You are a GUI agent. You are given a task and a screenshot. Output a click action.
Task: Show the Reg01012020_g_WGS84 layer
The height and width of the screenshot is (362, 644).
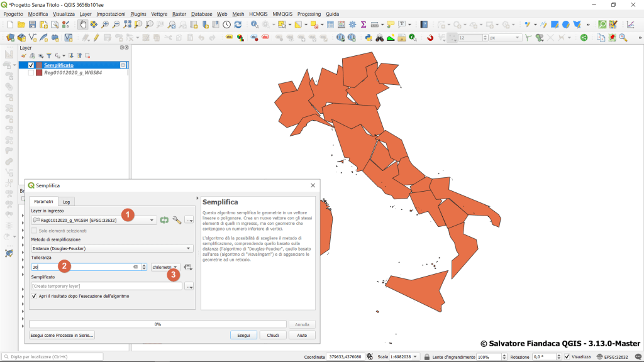(31, 73)
